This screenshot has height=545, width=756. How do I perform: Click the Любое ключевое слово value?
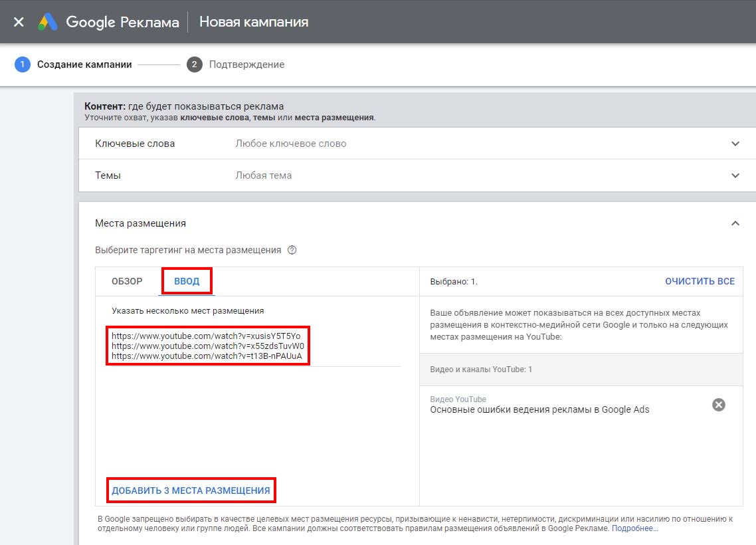click(x=290, y=144)
